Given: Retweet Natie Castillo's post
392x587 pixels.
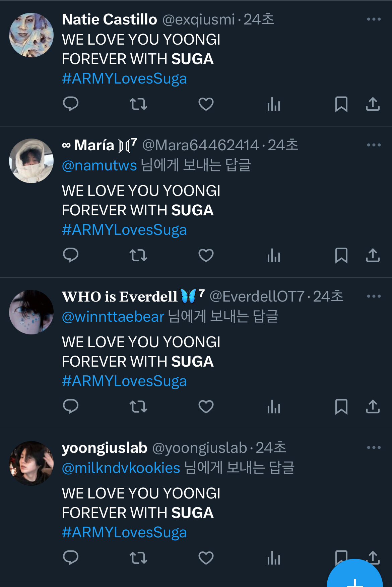Looking at the screenshot, I should [x=138, y=104].
